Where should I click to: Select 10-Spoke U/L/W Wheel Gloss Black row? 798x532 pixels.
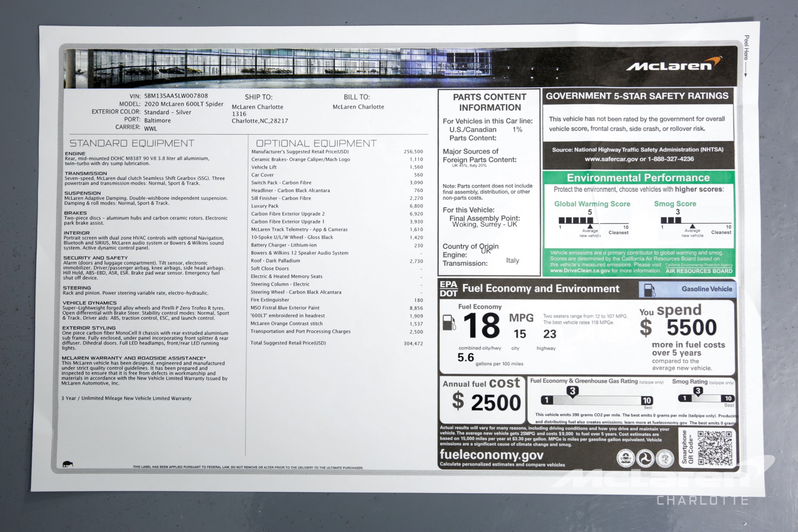point(337,237)
